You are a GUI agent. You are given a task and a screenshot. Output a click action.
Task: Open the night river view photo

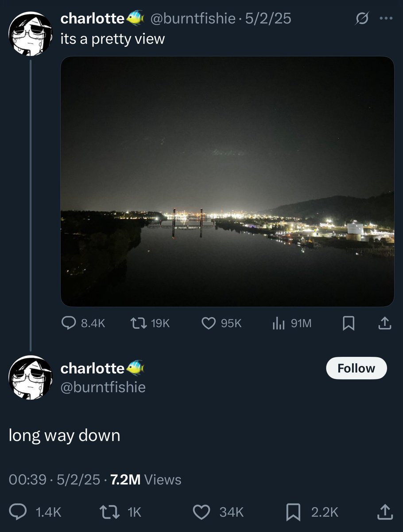(227, 181)
